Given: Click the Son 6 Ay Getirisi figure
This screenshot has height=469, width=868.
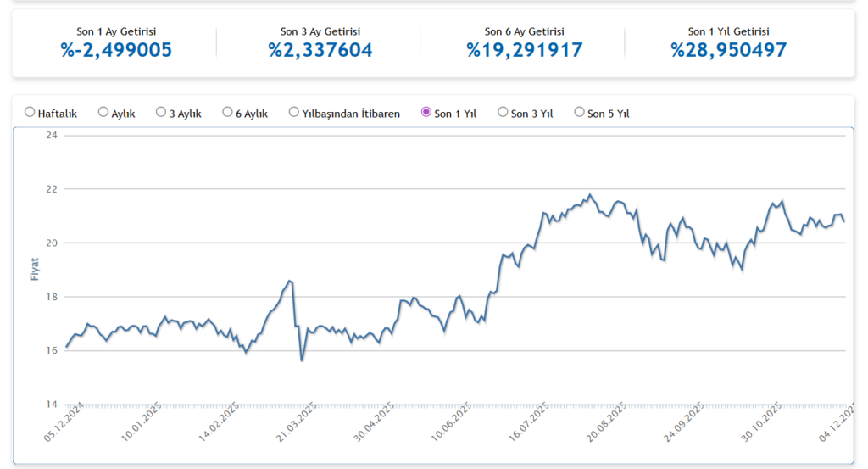Looking at the screenshot, I should 525,50.
